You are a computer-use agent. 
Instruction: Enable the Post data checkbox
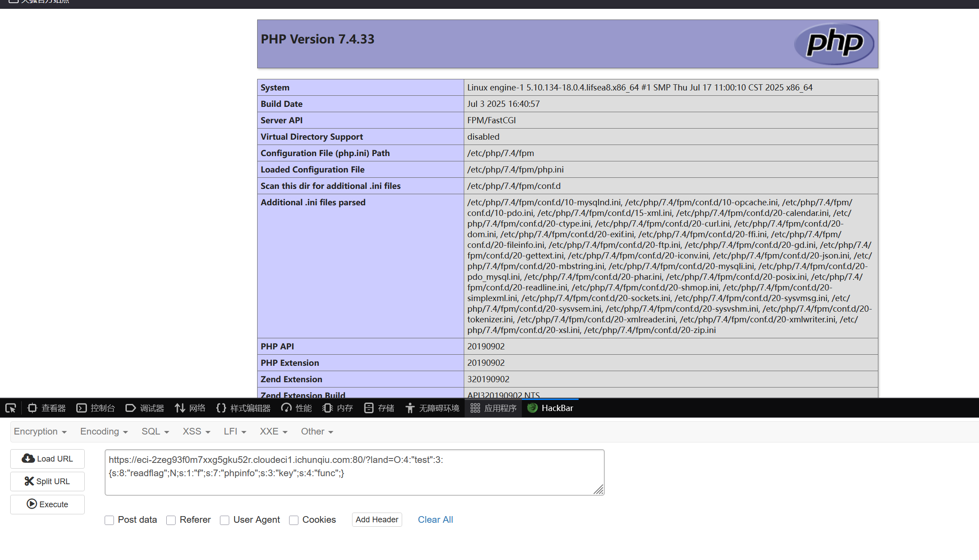click(110, 520)
